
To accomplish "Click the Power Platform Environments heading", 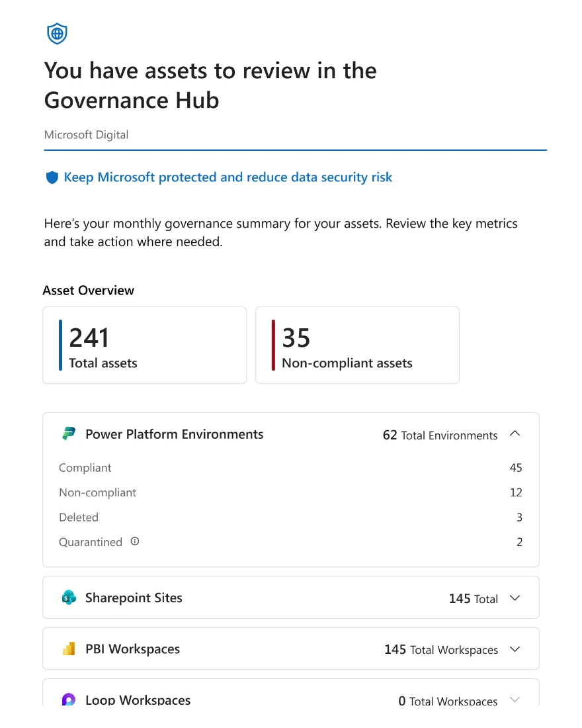I will (x=175, y=434).
